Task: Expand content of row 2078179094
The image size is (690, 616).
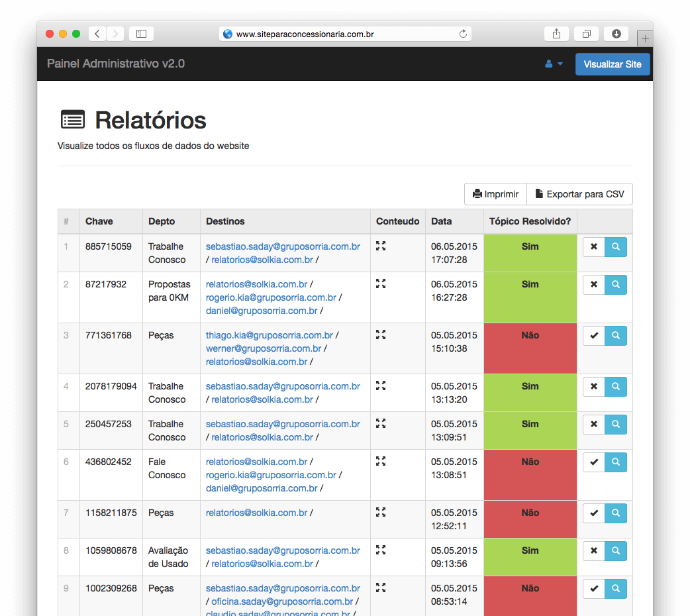Action: (x=381, y=385)
